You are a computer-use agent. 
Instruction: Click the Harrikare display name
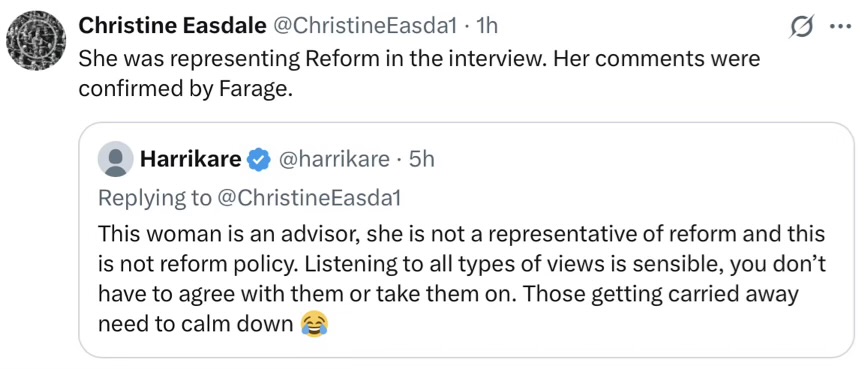coord(191,159)
